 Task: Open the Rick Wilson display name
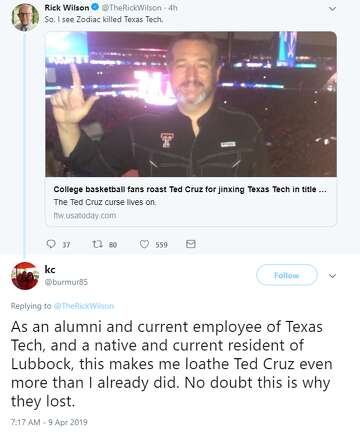(x=67, y=7)
